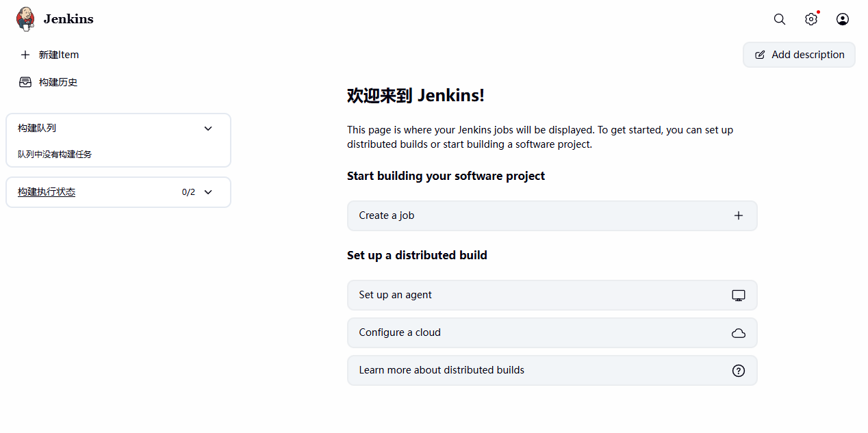Select the Learn more about distributed builds row
This screenshot has height=433, width=868.
(442, 370)
